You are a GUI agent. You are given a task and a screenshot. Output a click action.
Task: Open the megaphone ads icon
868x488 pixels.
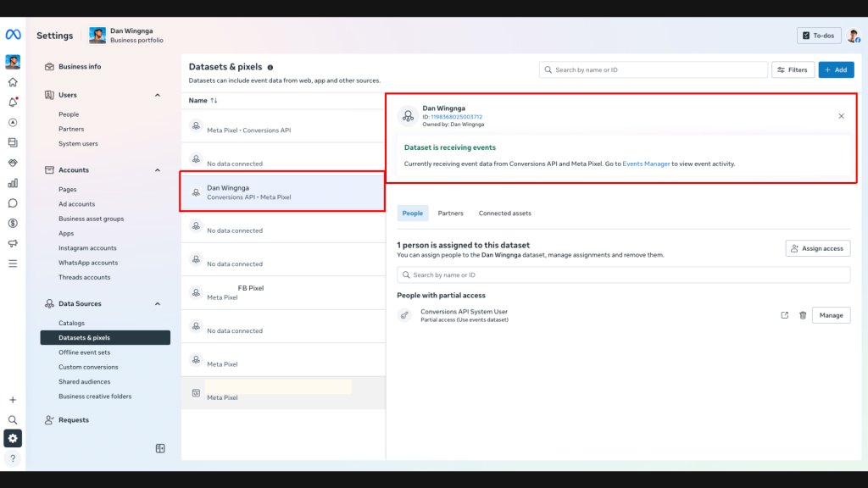coord(13,243)
